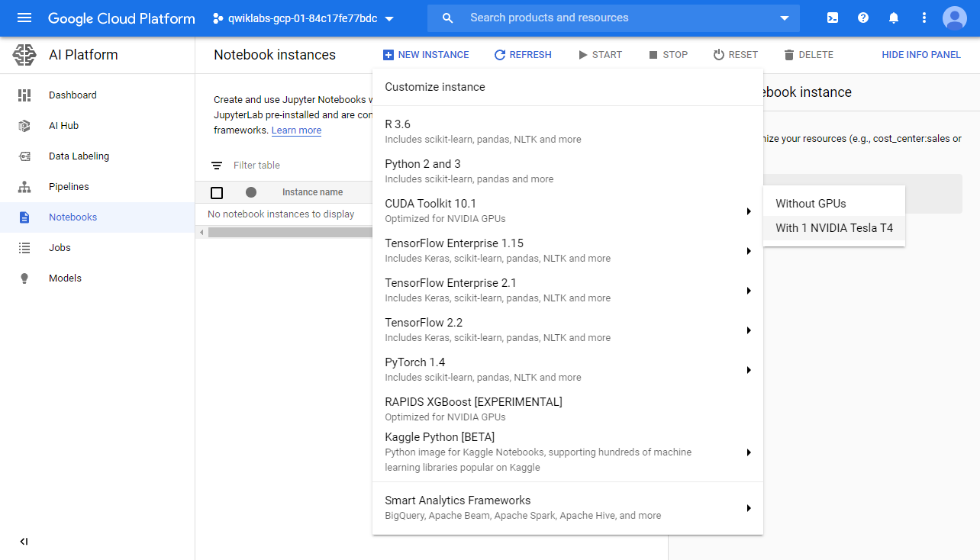Screen dimensions: 980x560
Task: Click the Notebooks sidebar icon
Action: point(24,217)
